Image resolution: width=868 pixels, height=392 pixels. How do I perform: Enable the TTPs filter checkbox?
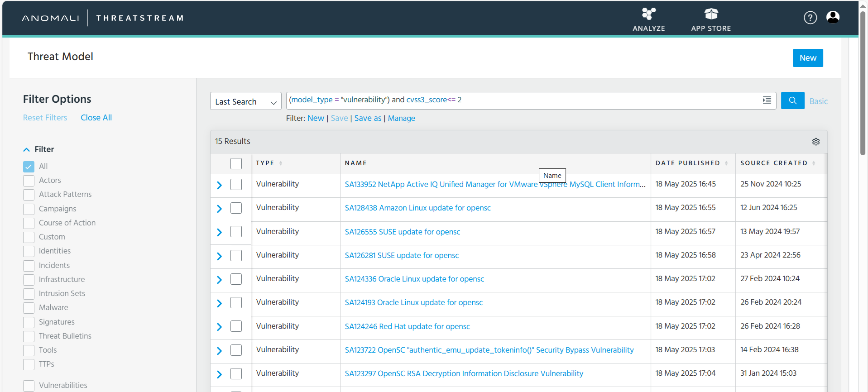pyautogui.click(x=29, y=364)
